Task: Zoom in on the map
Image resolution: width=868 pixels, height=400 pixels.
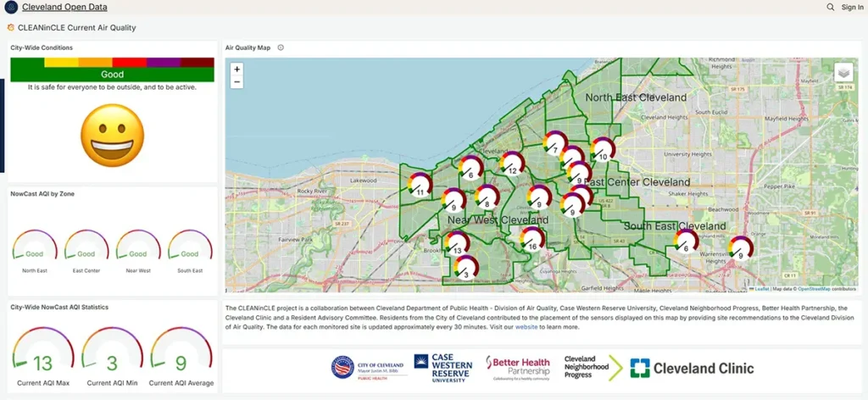Action: (x=237, y=69)
